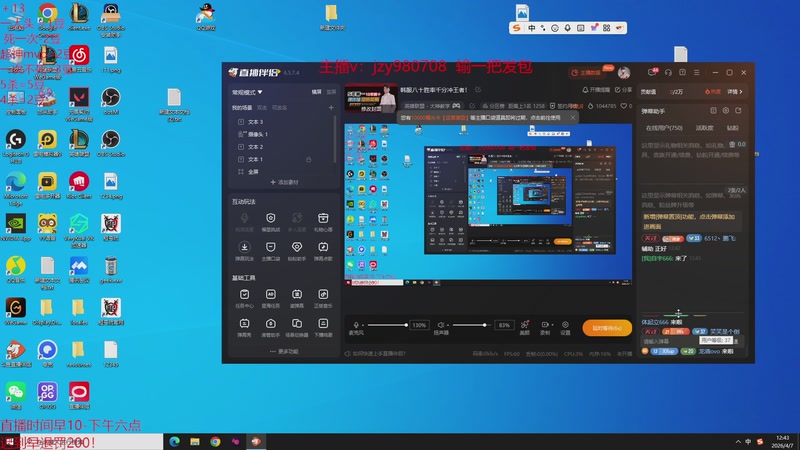Toggle 开播提醒 bell notification
The height and width of the screenshot is (450, 800).
pos(596,90)
